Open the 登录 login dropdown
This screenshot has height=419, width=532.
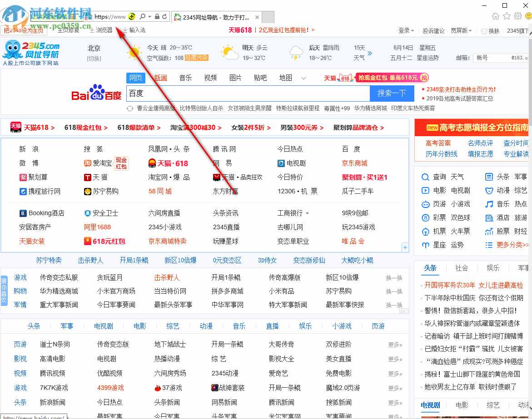click(405, 30)
